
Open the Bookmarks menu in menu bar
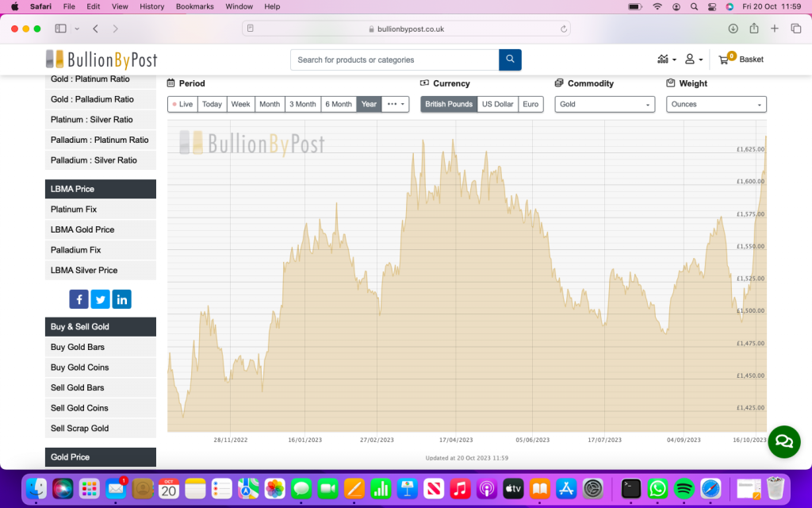pyautogui.click(x=195, y=6)
